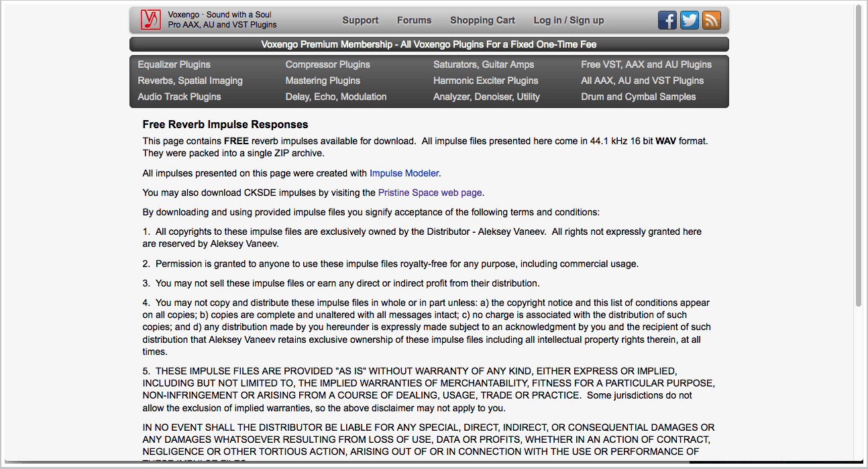Open Mastering Plugins category
868x469 pixels.
pos(323,81)
